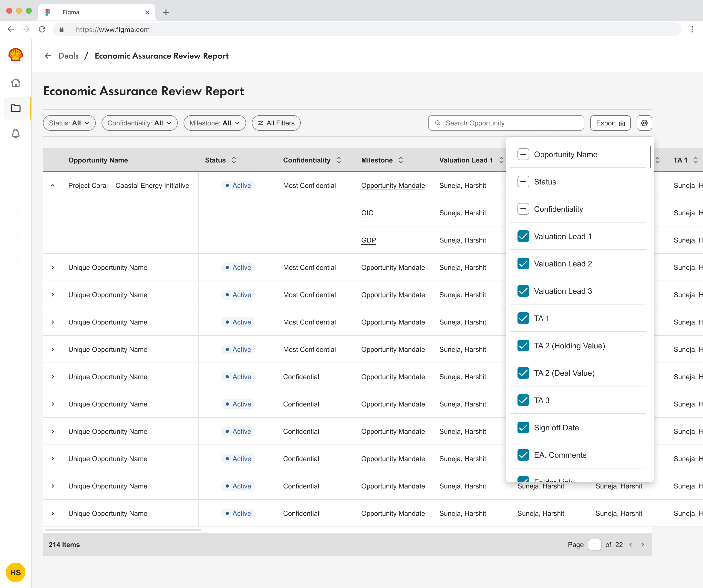Uncheck TA 3 column
703x588 pixels.
523,401
